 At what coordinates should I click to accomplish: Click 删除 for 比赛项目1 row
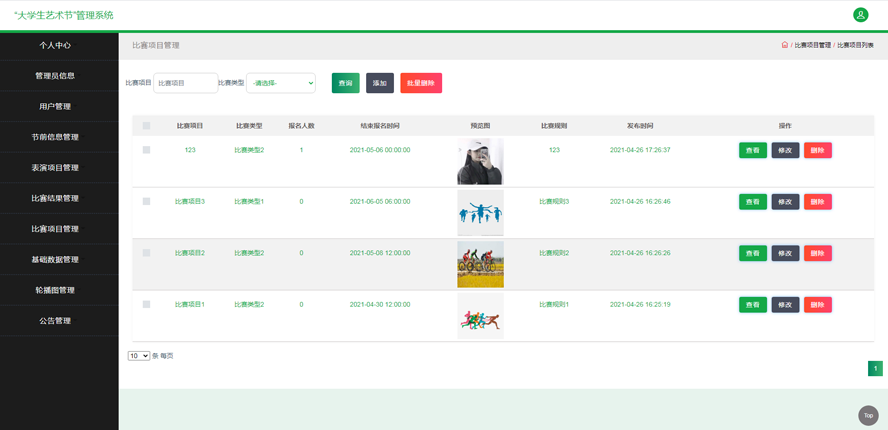coord(818,305)
